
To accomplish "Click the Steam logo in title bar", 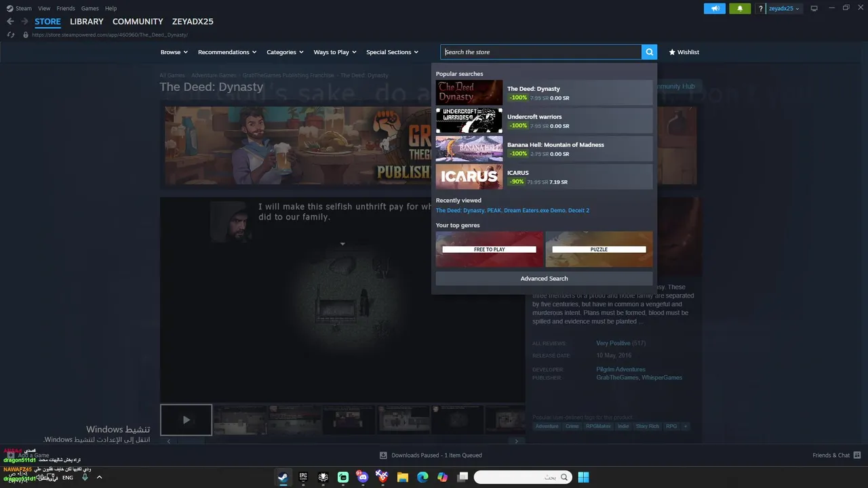I will pyautogui.click(x=9, y=8).
